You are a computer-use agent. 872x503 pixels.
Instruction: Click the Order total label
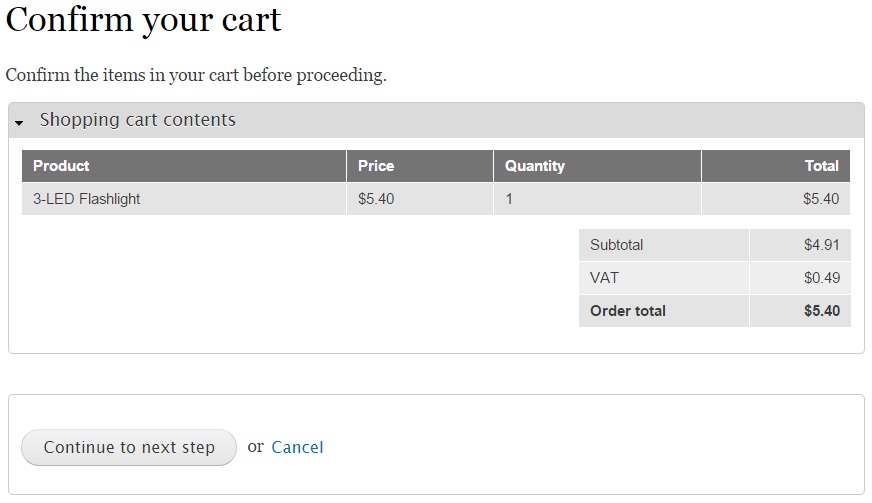pos(628,310)
